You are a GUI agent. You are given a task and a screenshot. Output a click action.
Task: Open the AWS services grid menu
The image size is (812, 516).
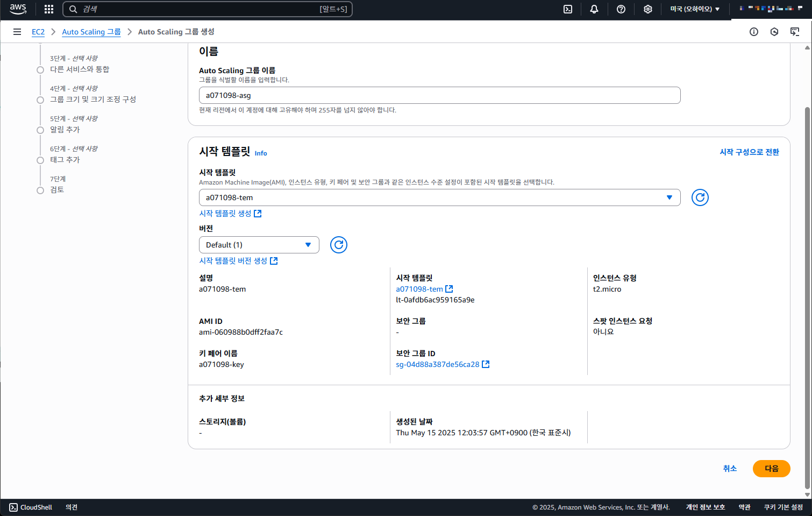(49, 9)
